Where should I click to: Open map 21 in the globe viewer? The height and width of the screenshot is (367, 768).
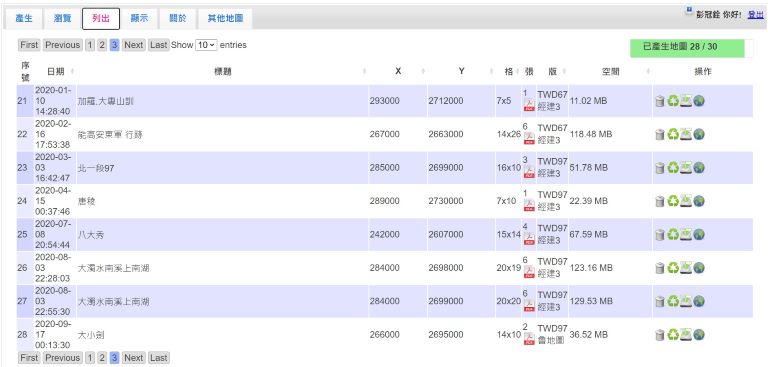click(x=699, y=101)
